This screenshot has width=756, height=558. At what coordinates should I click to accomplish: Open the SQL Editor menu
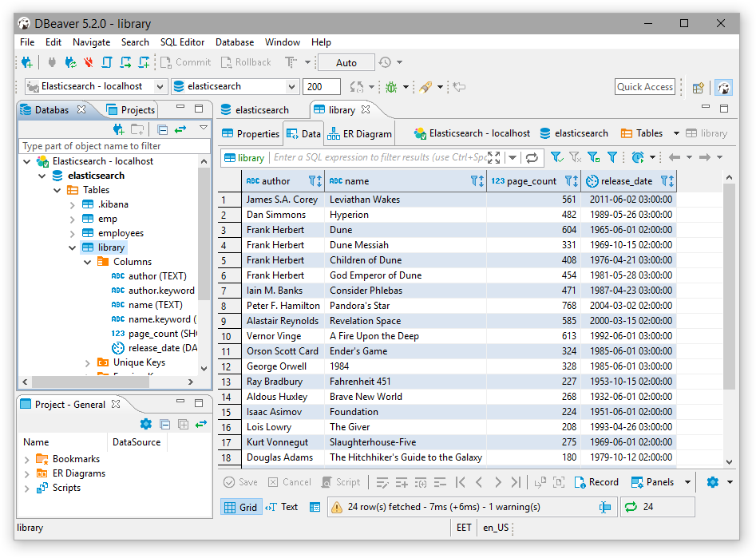coord(183,42)
